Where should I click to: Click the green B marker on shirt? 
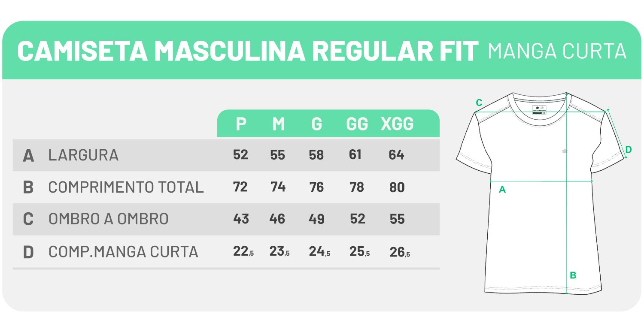tap(573, 276)
